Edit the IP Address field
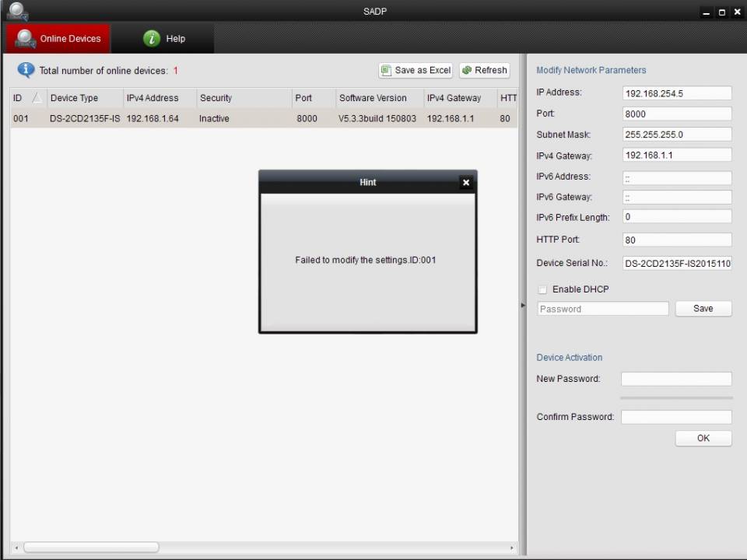 click(676, 93)
